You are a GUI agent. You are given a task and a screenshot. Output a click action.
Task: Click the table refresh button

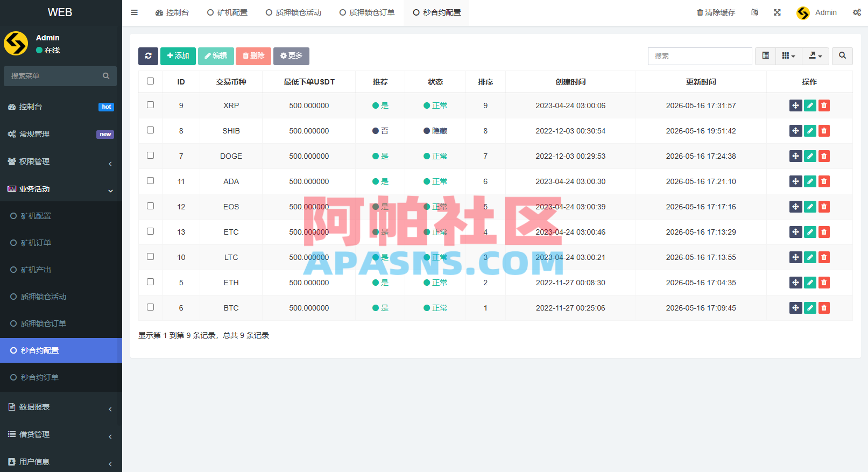[148, 56]
